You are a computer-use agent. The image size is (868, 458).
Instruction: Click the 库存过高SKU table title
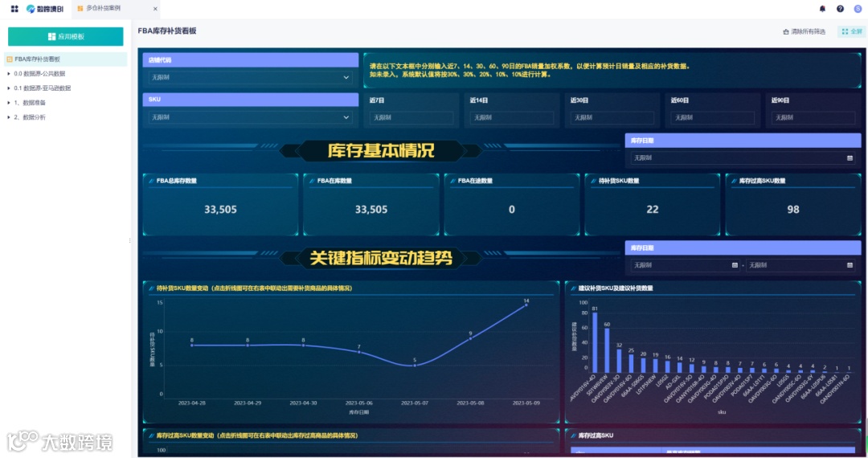click(x=596, y=436)
